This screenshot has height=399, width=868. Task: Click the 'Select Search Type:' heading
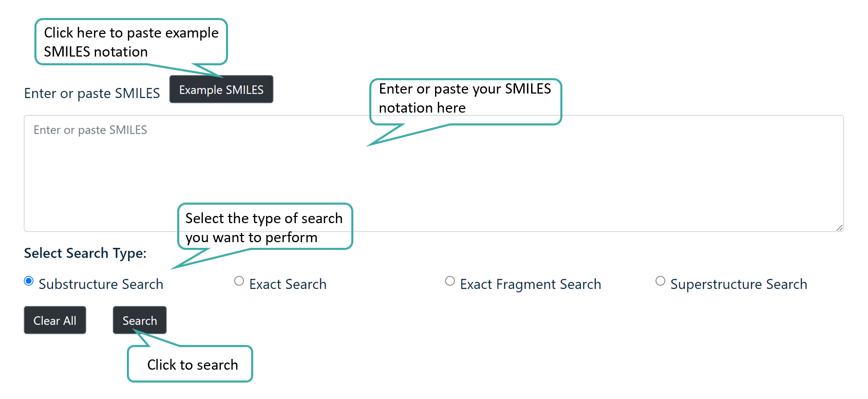pos(85,253)
